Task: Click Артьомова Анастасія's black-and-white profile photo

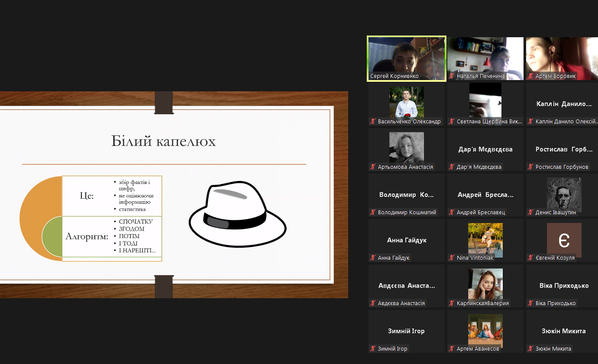Action: (x=406, y=147)
